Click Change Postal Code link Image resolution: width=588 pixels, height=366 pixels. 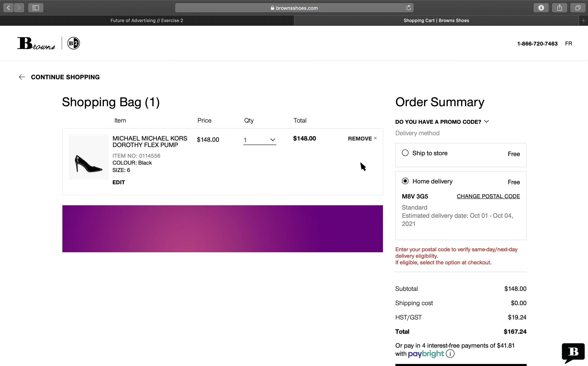pyautogui.click(x=488, y=196)
